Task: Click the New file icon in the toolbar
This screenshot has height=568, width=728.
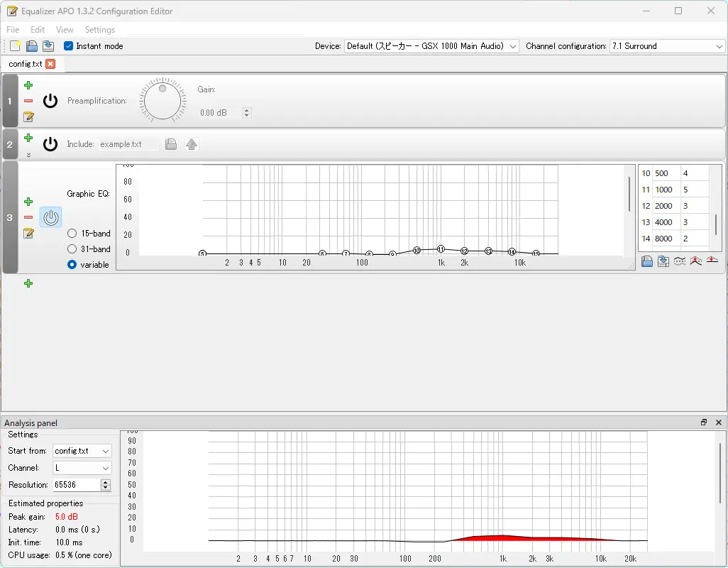Action: 15,46
